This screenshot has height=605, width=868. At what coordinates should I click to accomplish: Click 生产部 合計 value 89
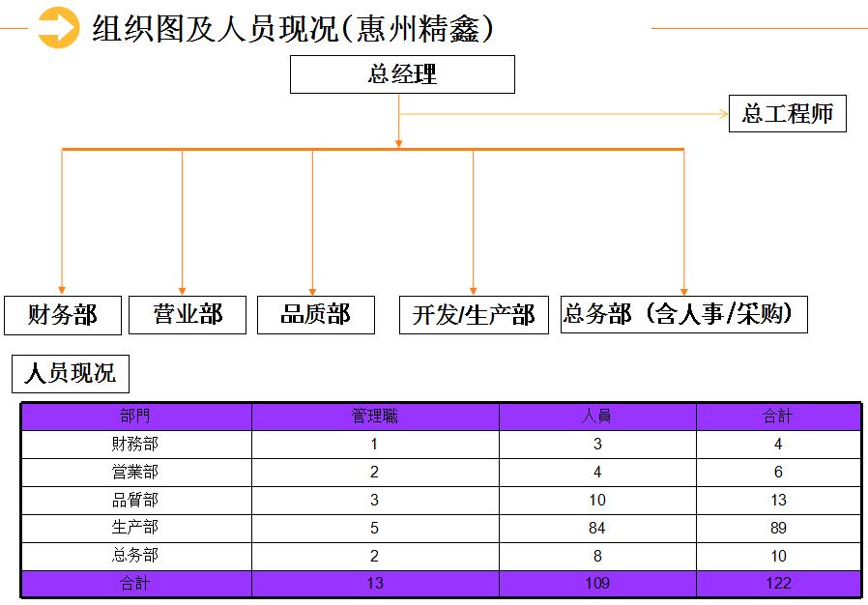pos(778,528)
